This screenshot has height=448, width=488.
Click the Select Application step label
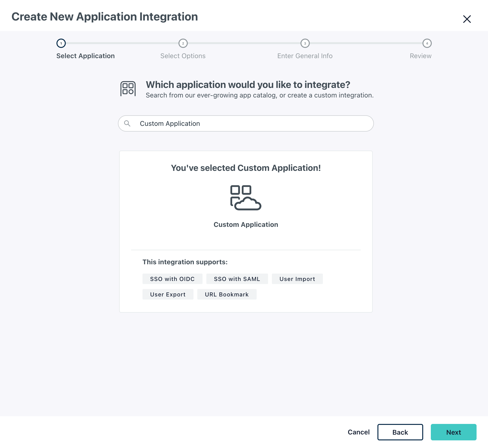click(85, 56)
